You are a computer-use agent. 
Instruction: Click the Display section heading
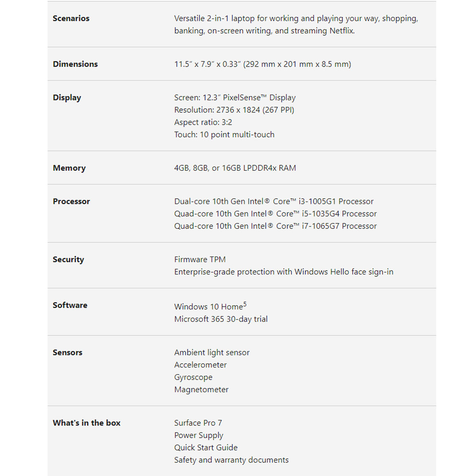pyautogui.click(x=67, y=98)
